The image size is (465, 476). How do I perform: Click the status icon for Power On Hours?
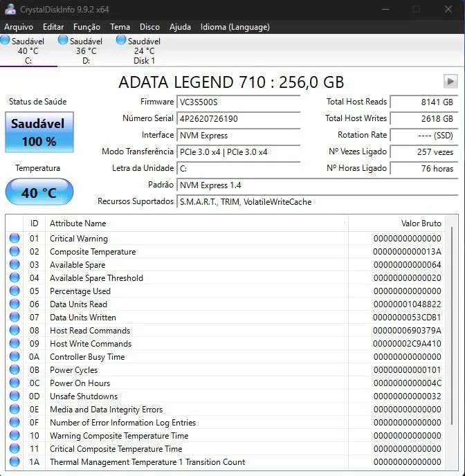point(15,383)
